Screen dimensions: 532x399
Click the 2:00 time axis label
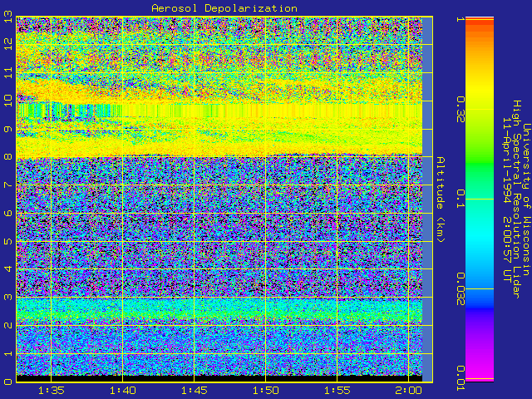408,391
